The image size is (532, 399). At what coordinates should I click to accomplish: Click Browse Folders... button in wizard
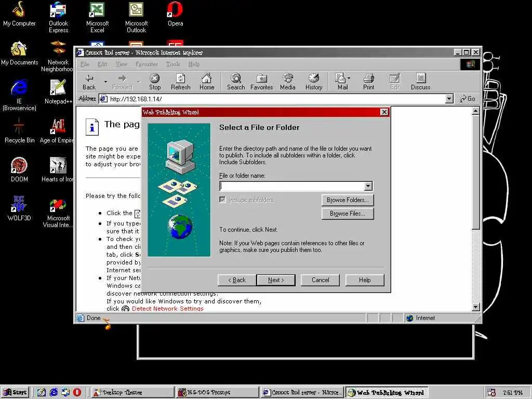point(348,200)
